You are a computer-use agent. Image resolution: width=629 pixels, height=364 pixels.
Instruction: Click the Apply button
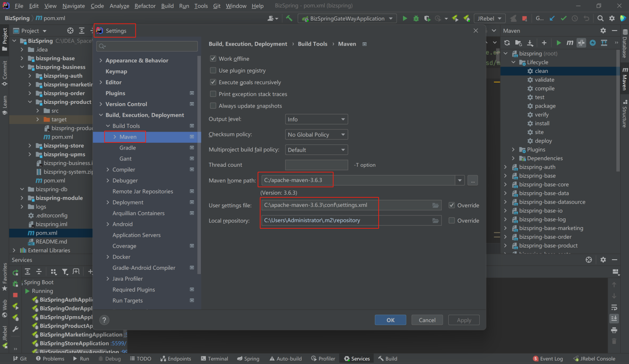tap(464, 320)
